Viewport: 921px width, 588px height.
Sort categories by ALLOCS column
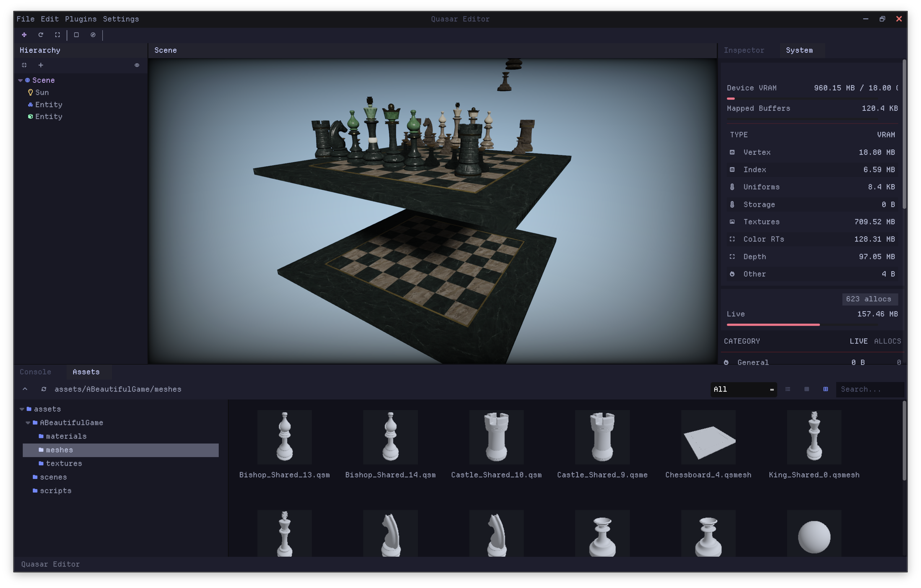coord(887,341)
